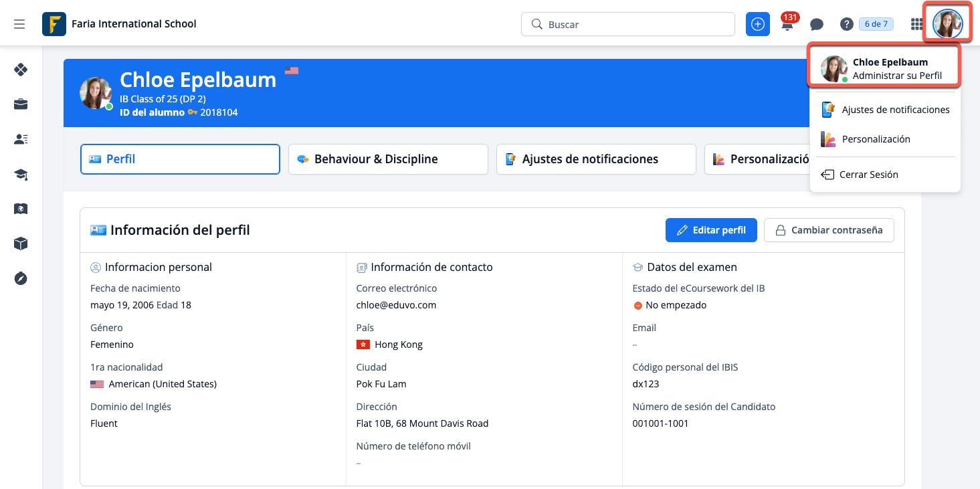Open the hamburger navigation menu
980x489 pixels.
coord(19,24)
